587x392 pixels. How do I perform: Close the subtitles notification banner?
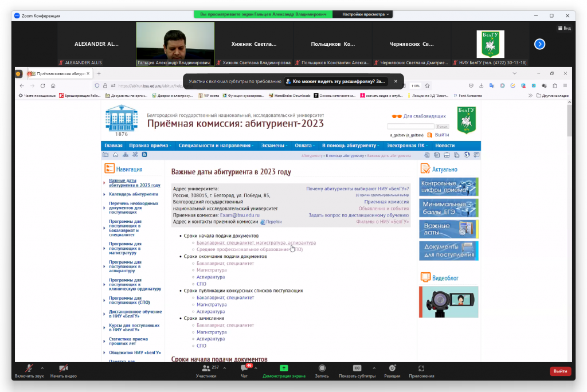point(396,81)
